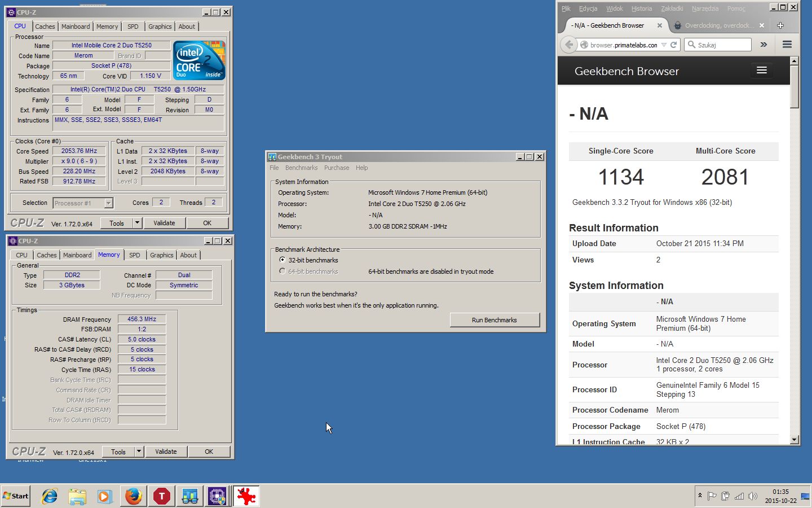
Task: Click Intel Core 2 Duo logo in CPU-Z
Action: [x=199, y=60]
